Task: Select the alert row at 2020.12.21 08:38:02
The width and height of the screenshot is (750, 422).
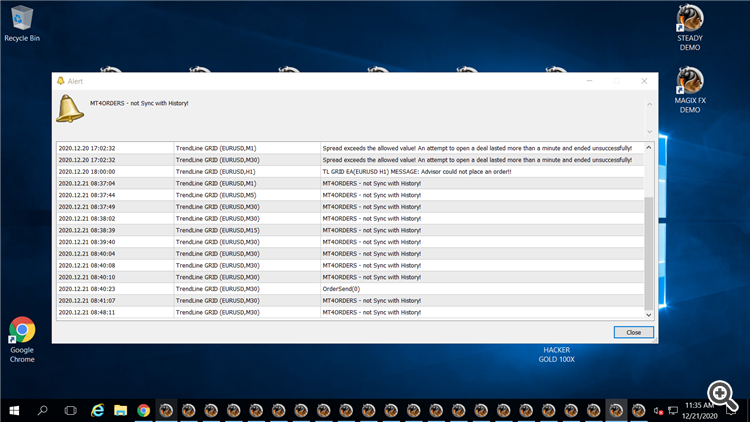Action: (x=350, y=218)
